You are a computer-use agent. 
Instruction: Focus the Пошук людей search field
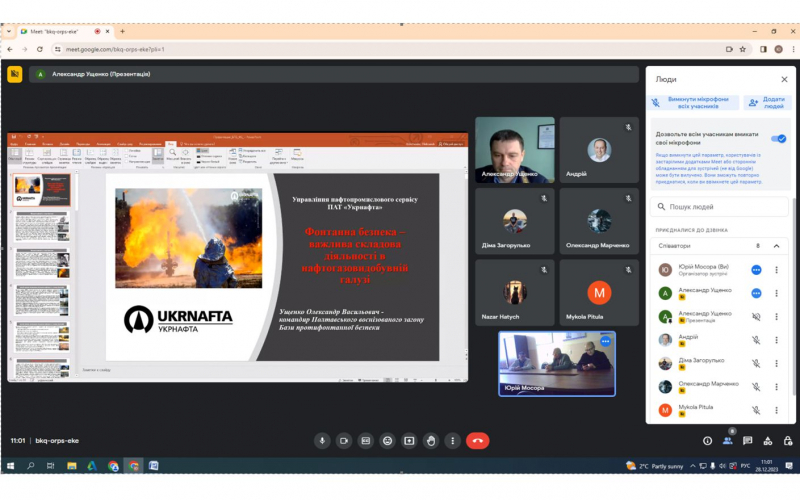click(x=719, y=207)
